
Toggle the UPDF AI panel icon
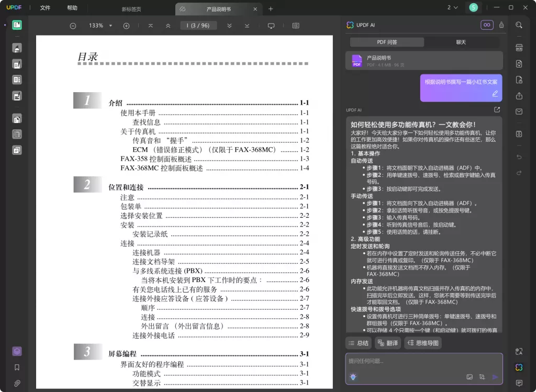[519, 367]
